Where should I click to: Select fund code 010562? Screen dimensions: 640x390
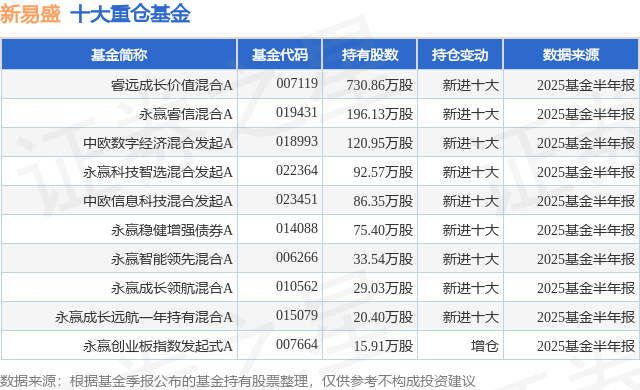click(297, 286)
